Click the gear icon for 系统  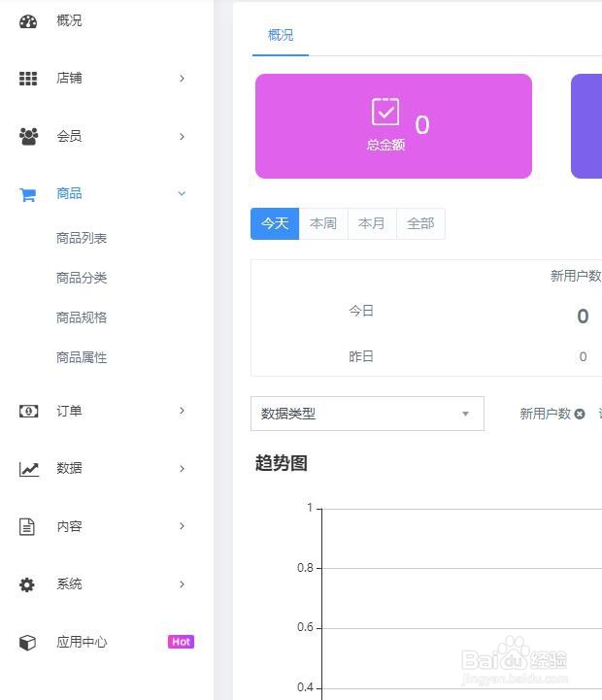pos(27,584)
